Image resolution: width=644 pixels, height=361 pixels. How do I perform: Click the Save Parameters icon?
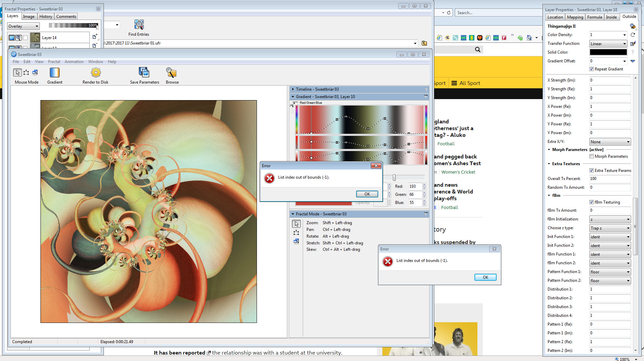pyautogui.click(x=144, y=72)
